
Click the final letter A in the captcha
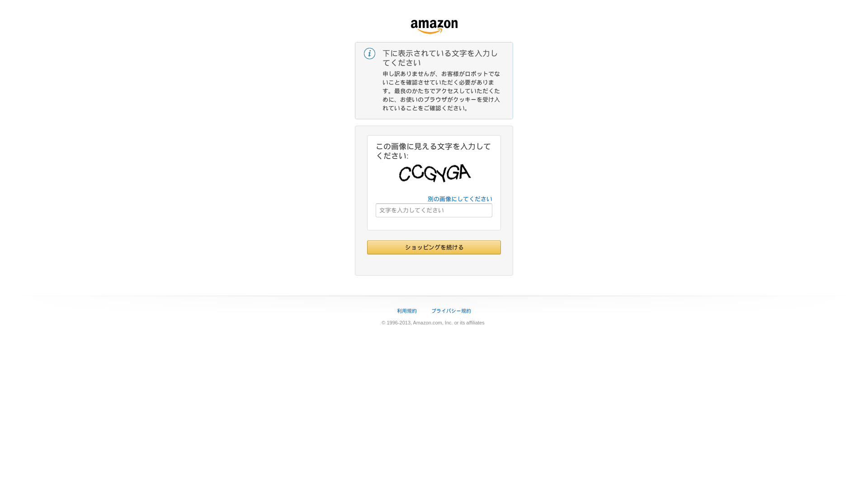click(x=465, y=172)
